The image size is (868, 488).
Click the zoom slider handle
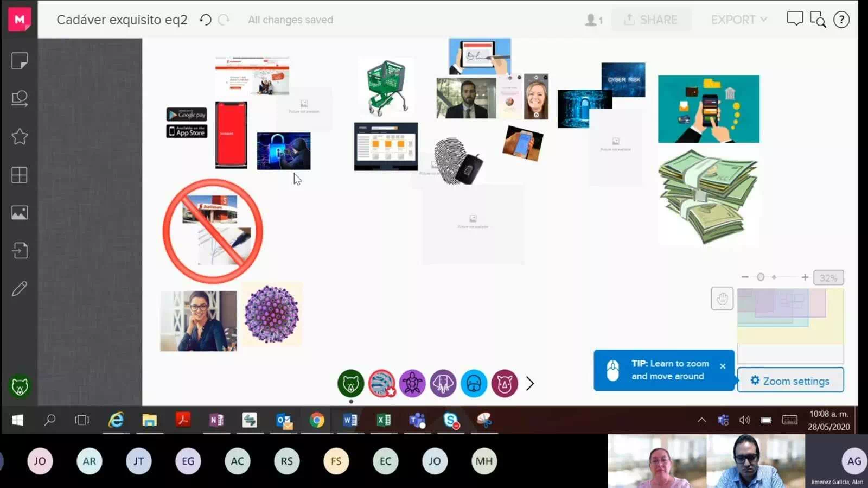(x=761, y=277)
